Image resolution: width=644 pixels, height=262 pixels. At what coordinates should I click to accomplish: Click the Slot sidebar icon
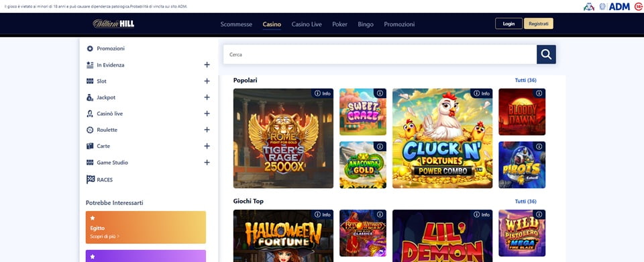pyautogui.click(x=90, y=81)
